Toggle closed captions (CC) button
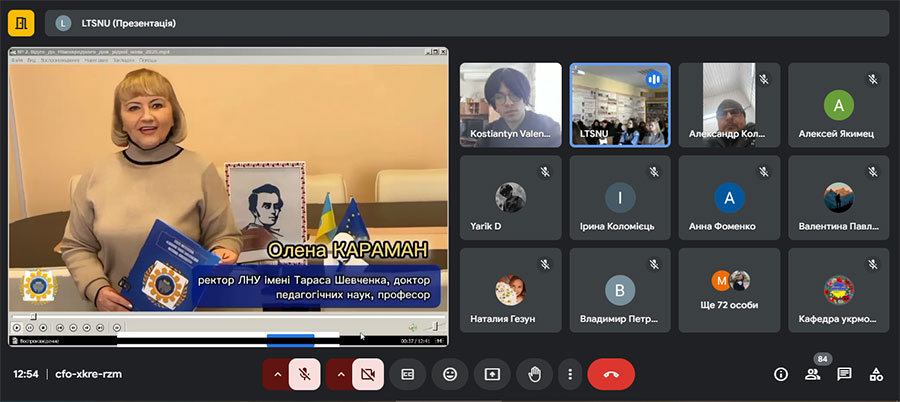Viewport: 900px width, 402px height. pos(408,374)
